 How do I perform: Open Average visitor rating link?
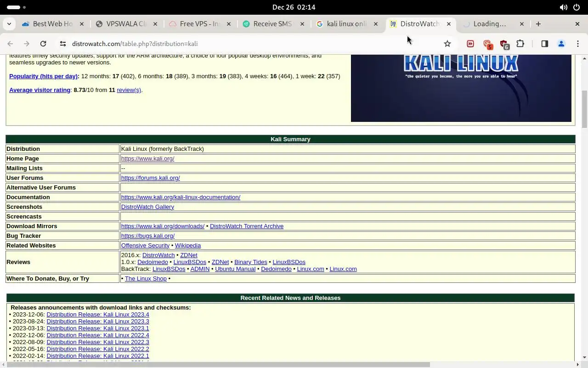[x=40, y=90]
